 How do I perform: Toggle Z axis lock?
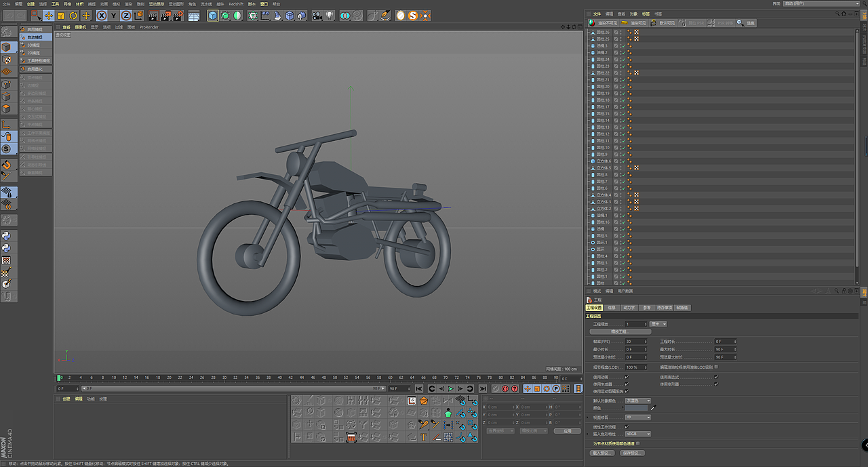tap(126, 15)
